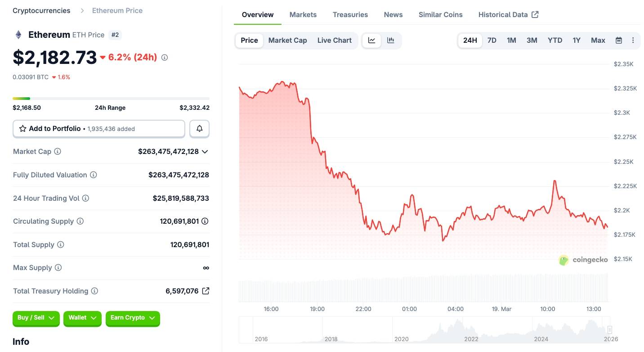
Task: Switch to the Markets tab
Action: (303, 14)
